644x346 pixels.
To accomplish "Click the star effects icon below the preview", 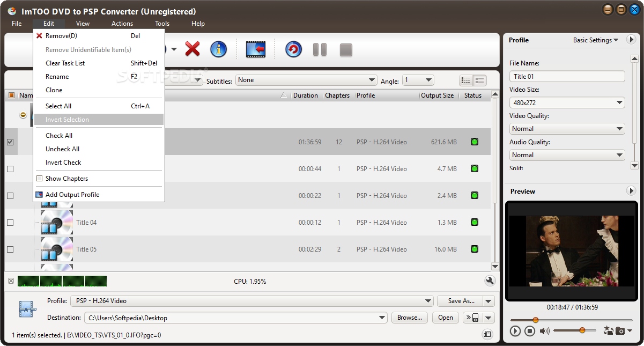I will coord(608,330).
